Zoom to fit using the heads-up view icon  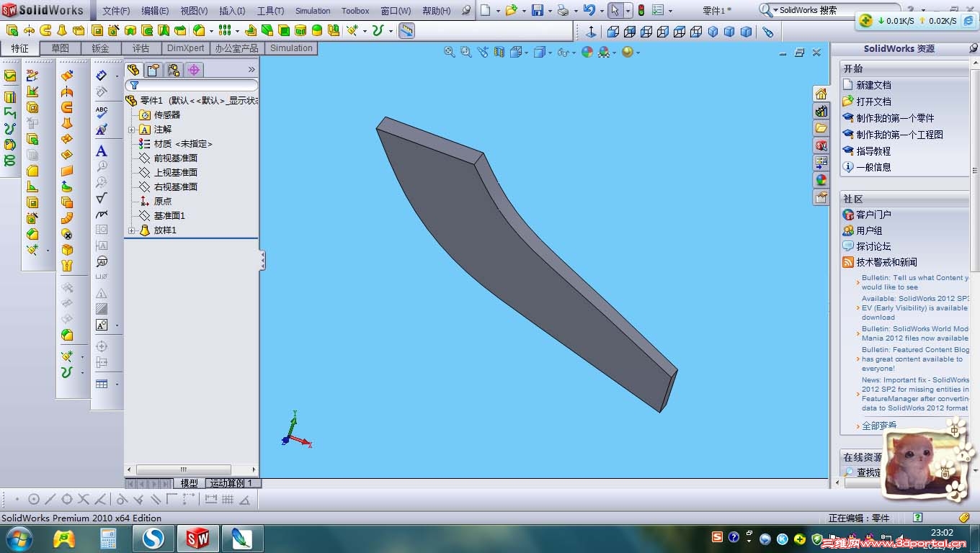click(450, 52)
